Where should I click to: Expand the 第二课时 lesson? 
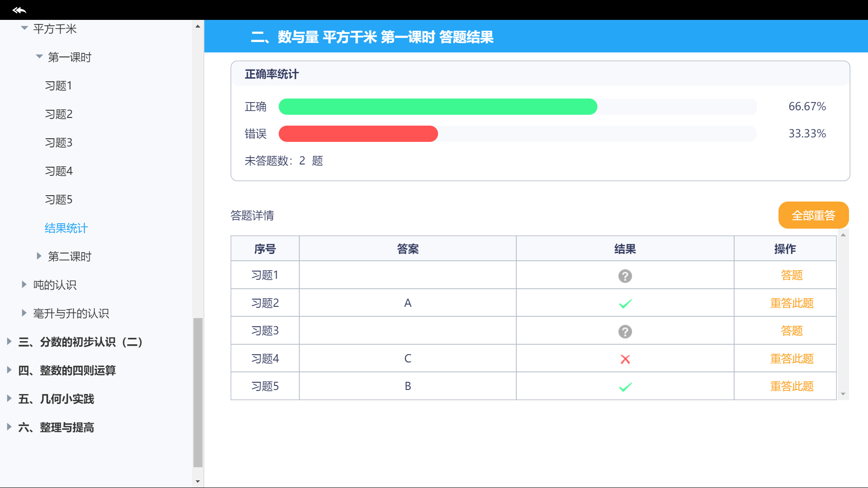tap(39, 256)
